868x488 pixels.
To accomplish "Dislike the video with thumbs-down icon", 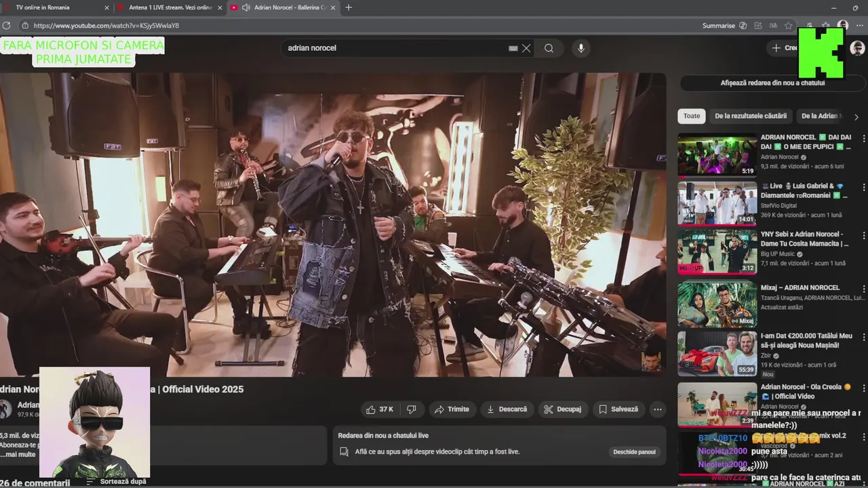I will tap(411, 409).
